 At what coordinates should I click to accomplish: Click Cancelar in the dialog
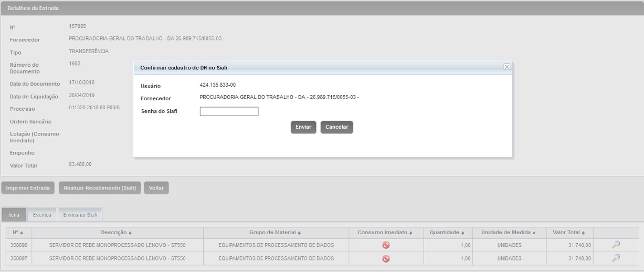coord(336,127)
